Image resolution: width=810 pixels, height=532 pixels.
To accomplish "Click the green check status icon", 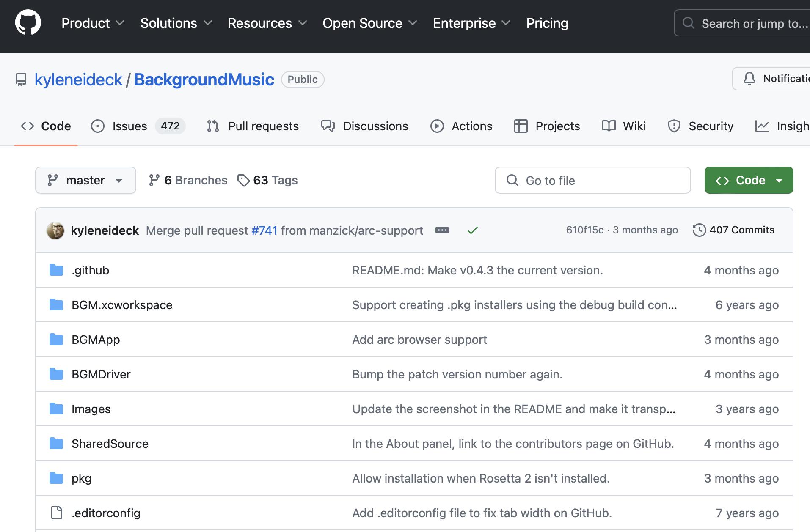I will pos(473,230).
